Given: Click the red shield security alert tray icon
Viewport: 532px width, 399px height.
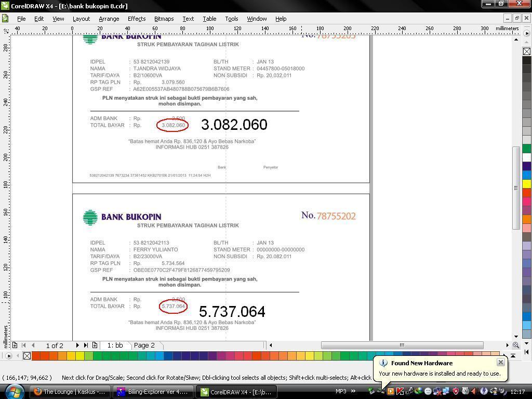Looking at the screenshot, I should coord(456,392).
